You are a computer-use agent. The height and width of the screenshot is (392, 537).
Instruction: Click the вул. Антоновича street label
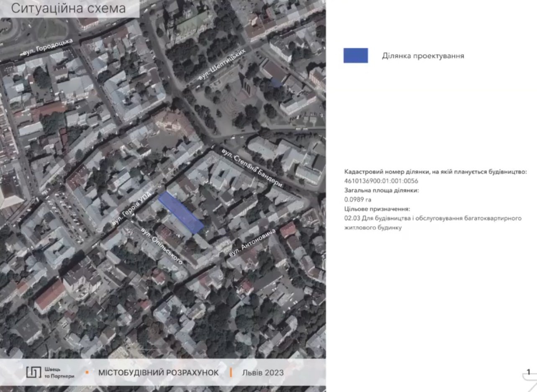coord(252,242)
